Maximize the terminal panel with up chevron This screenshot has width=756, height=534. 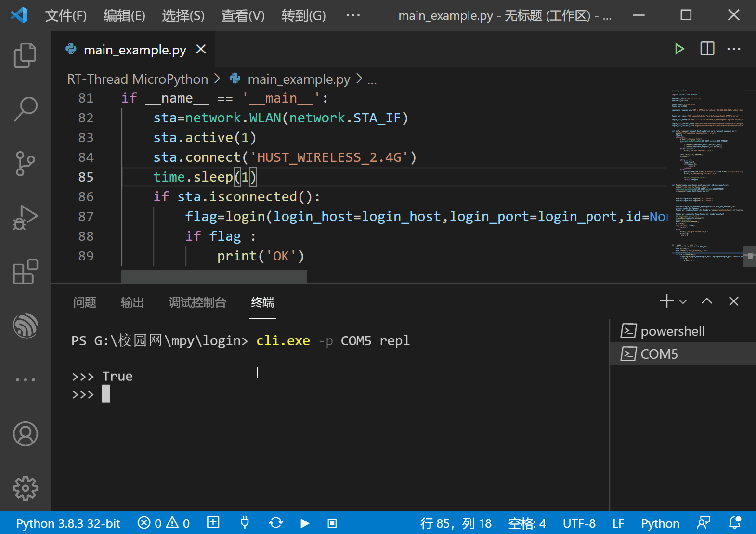pyautogui.click(x=706, y=301)
